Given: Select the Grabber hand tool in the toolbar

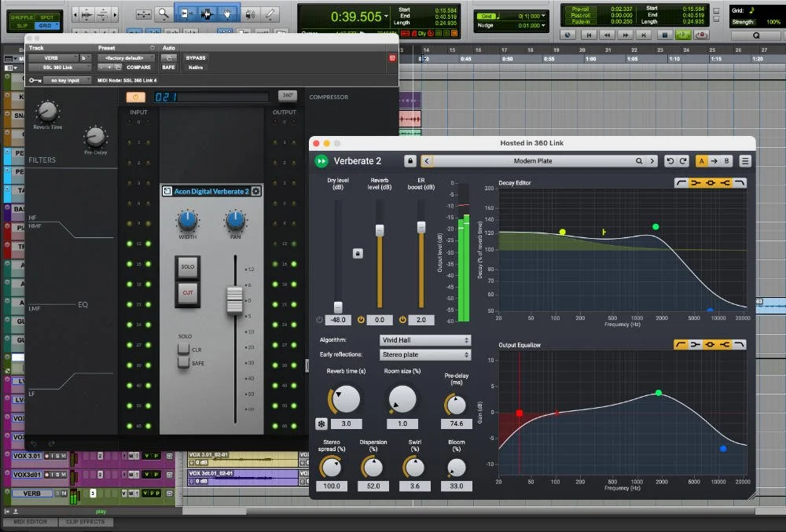Looking at the screenshot, I should click(228, 12).
